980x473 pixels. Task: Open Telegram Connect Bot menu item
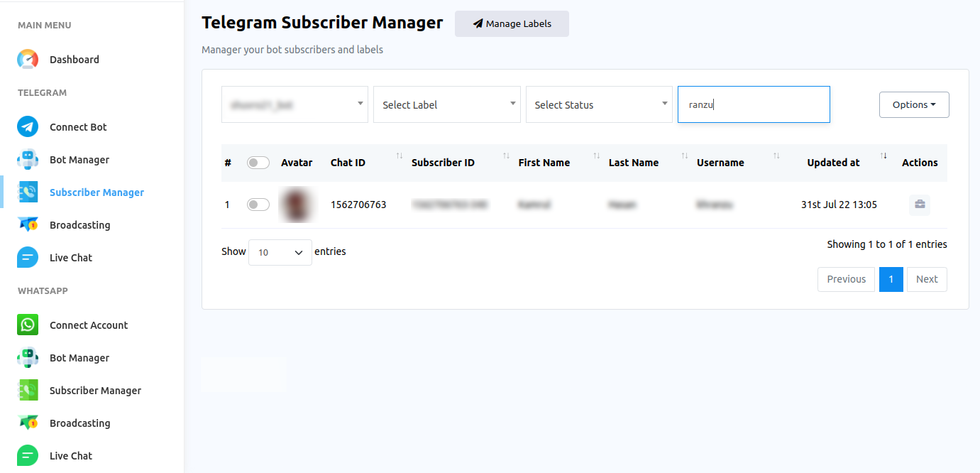(x=78, y=127)
